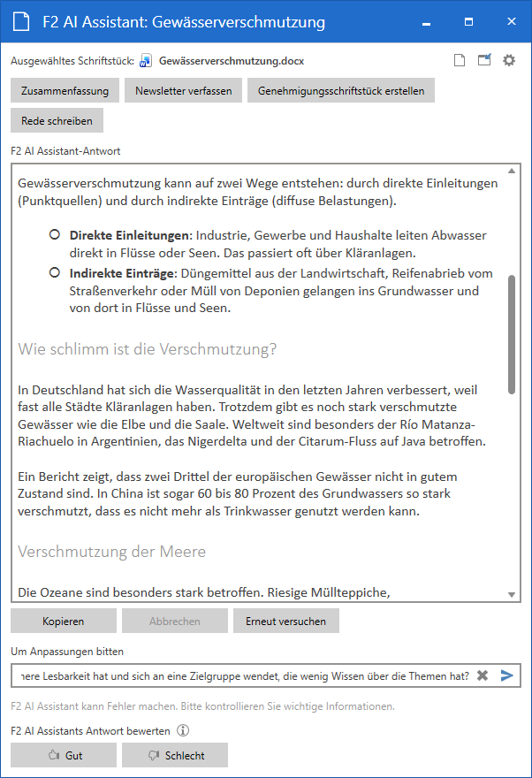Choose Rede schreiben

(57, 120)
